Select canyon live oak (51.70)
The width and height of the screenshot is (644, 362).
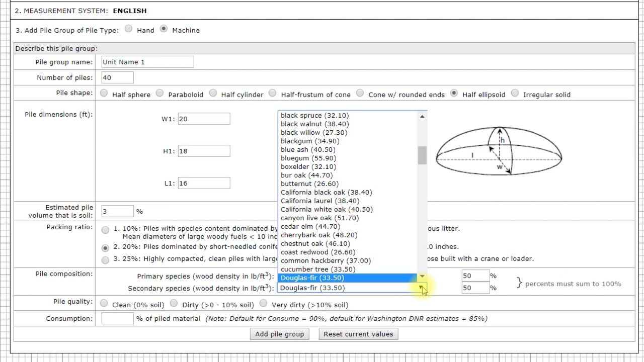point(348,218)
